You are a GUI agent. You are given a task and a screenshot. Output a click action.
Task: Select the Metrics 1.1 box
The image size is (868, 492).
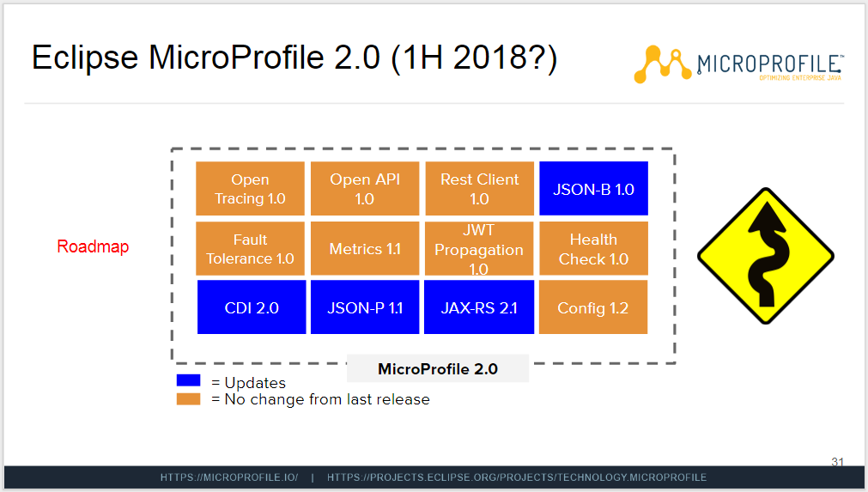365,248
